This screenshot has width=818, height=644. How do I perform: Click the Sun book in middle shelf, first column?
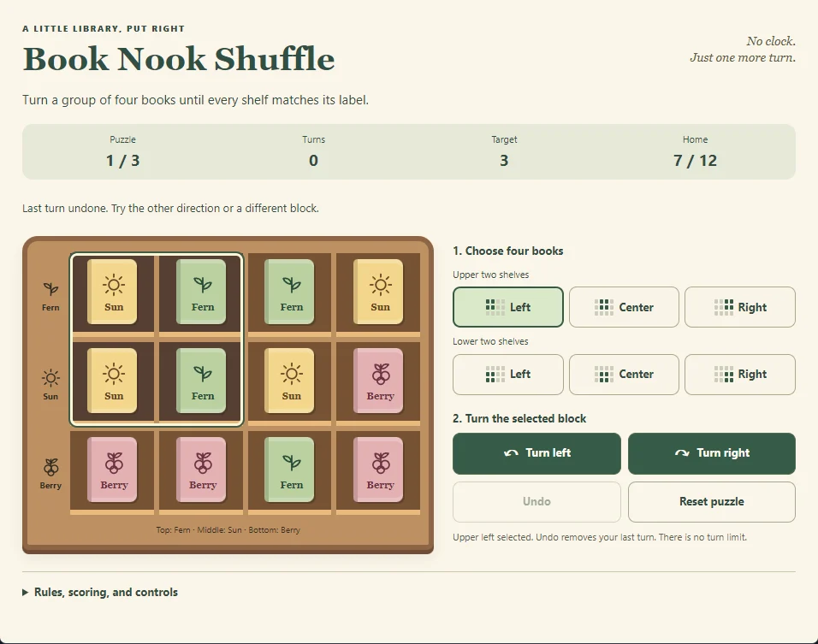pos(112,381)
